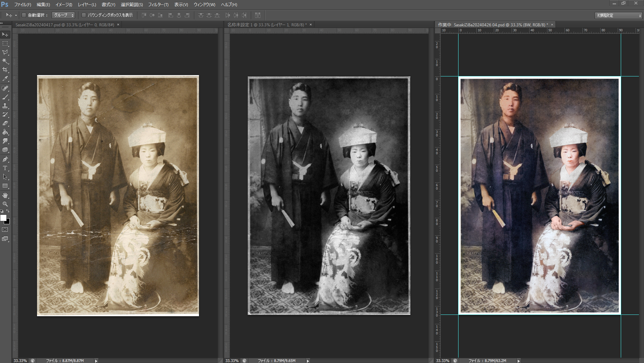Close the 名称未設定 1 document tab
Screen dimensions: 644x363
(311, 25)
